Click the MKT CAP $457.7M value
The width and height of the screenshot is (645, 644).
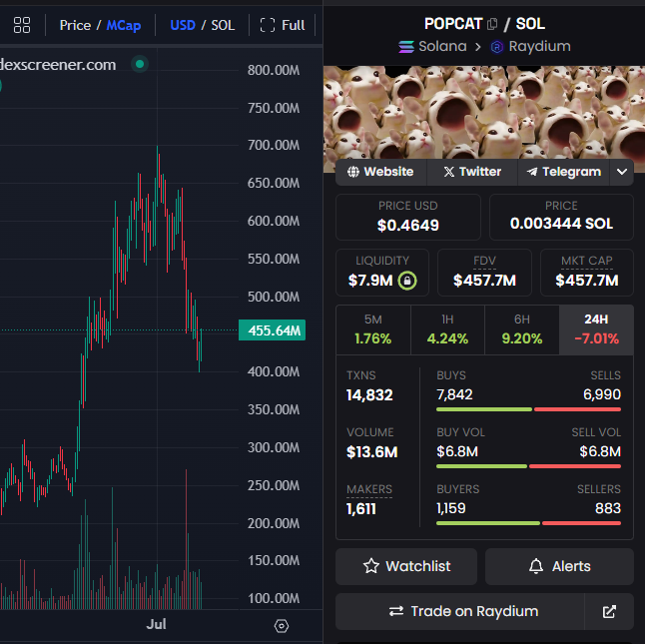point(587,281)
